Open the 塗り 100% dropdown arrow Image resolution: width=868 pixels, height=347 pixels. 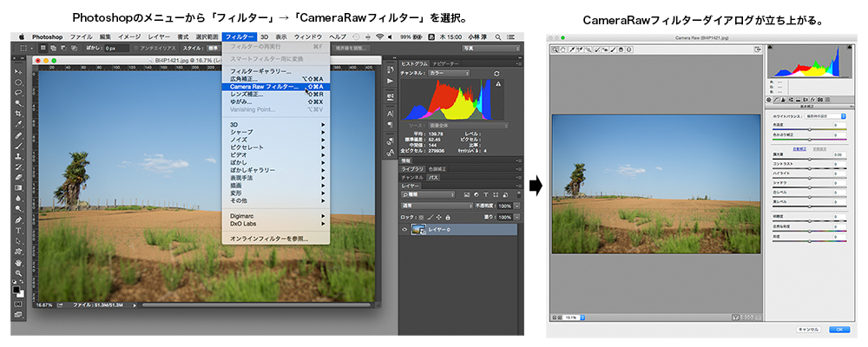click(x=517, y=218)
